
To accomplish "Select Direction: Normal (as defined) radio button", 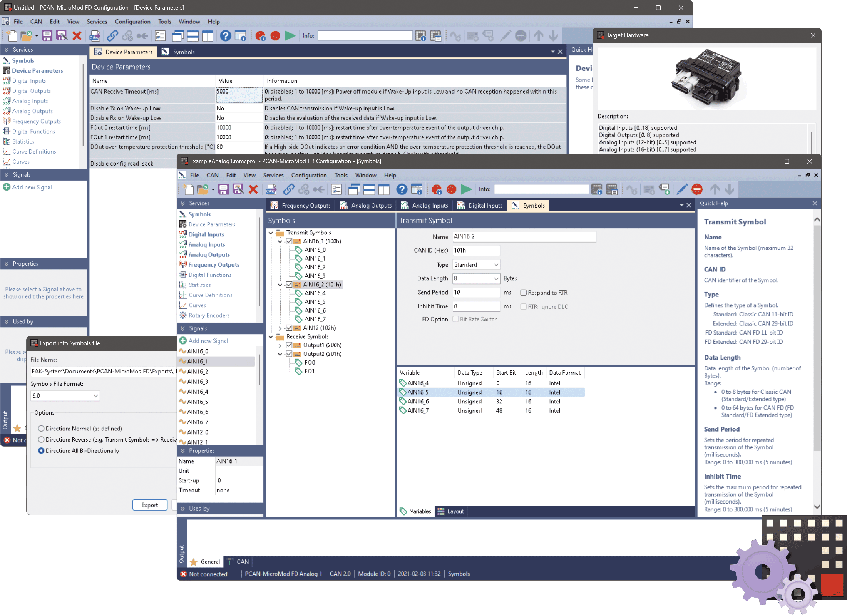I will (x=41, y=429).
